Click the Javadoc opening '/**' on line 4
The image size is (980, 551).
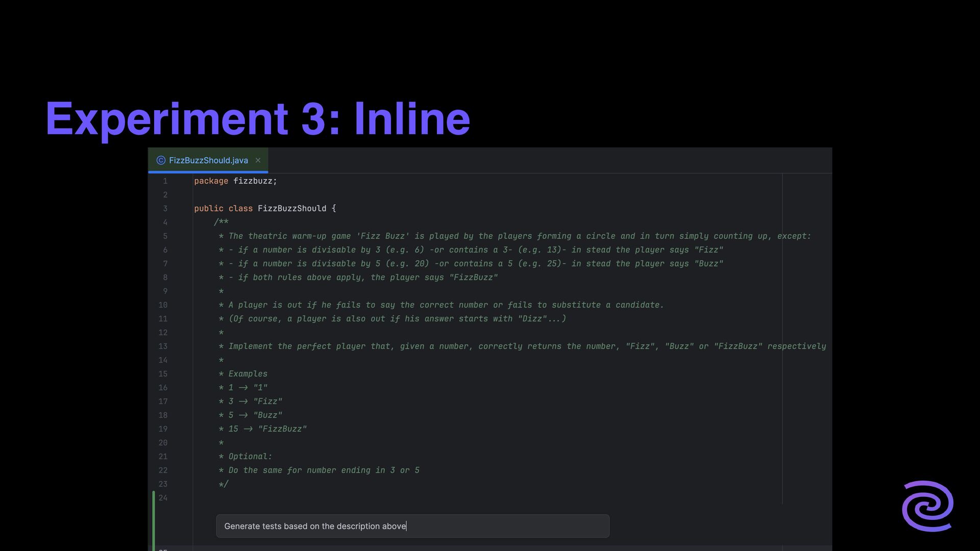point(221,222)
